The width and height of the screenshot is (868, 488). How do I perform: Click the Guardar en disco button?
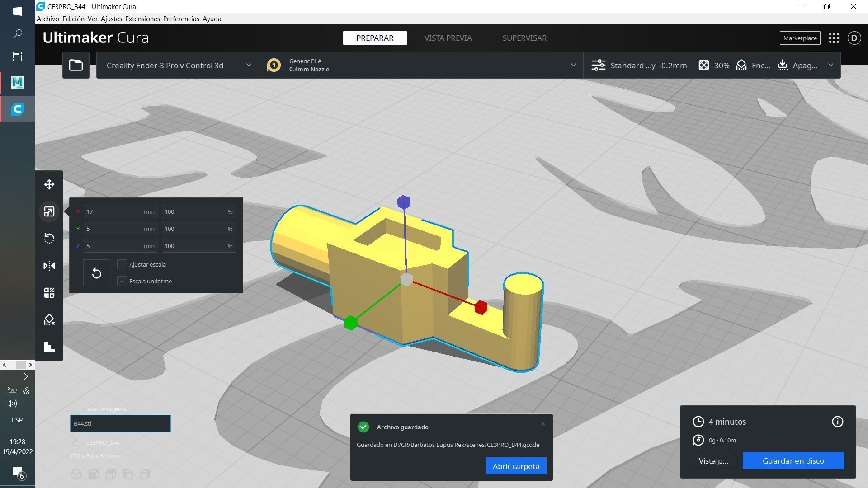[793, 461]
